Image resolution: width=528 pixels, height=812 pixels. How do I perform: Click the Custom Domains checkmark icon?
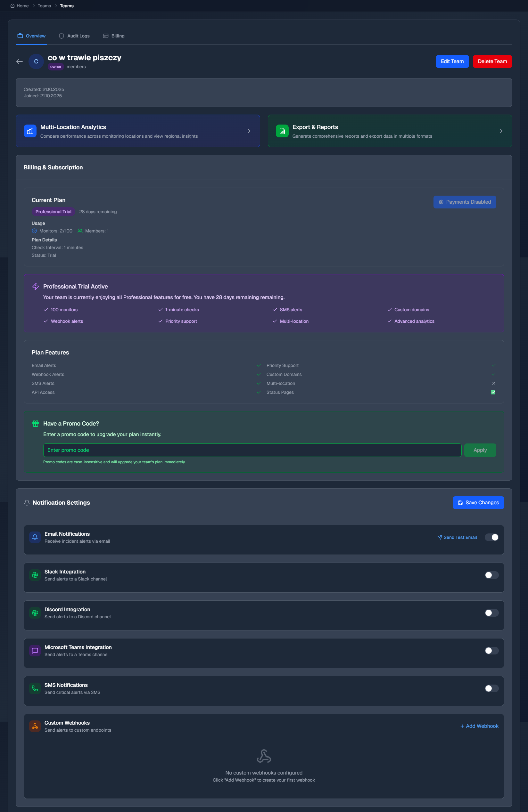point(493,374)
